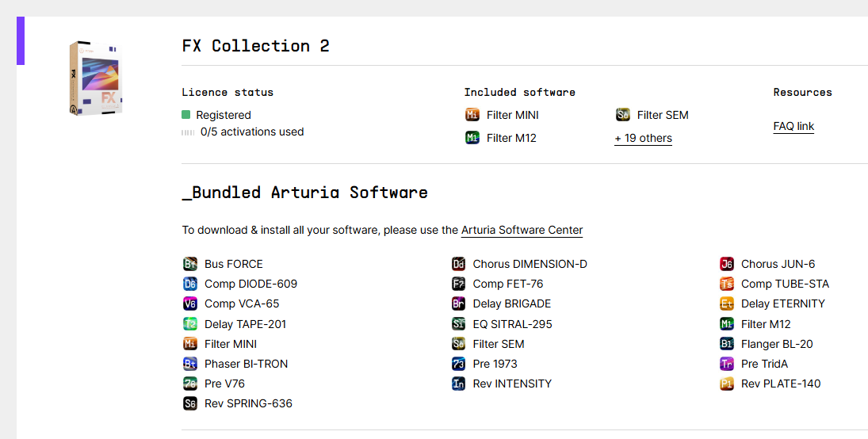The height and width of the screenshot is (439, 868).
Task: Select the Rev SPRING-636 label
Action: (249, 403)
